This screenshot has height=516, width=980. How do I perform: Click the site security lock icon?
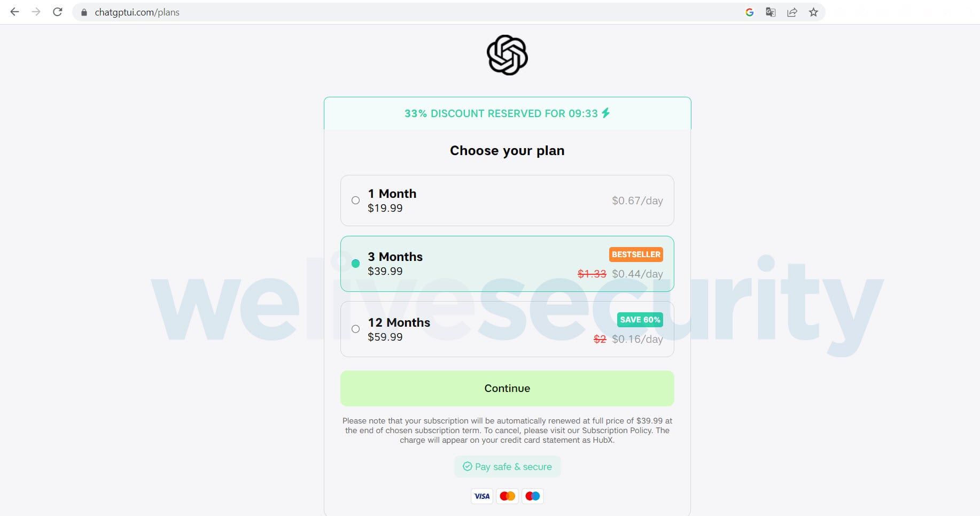[x=83, y=12]
